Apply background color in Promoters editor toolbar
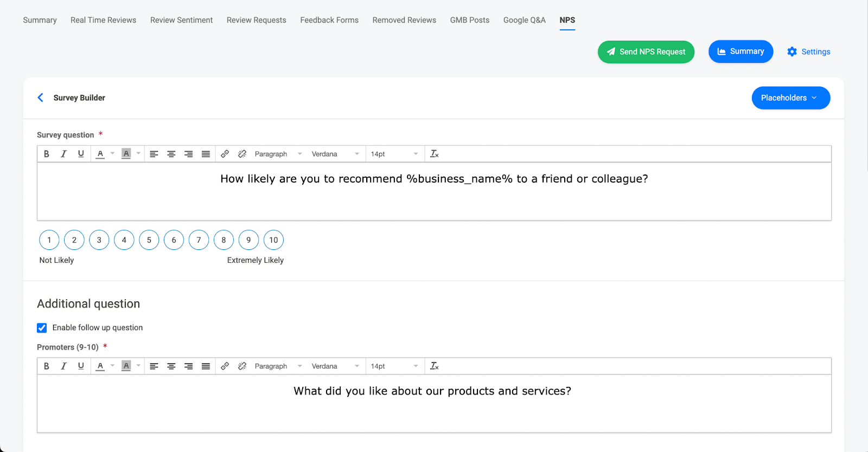 click(x=126, y=366)
